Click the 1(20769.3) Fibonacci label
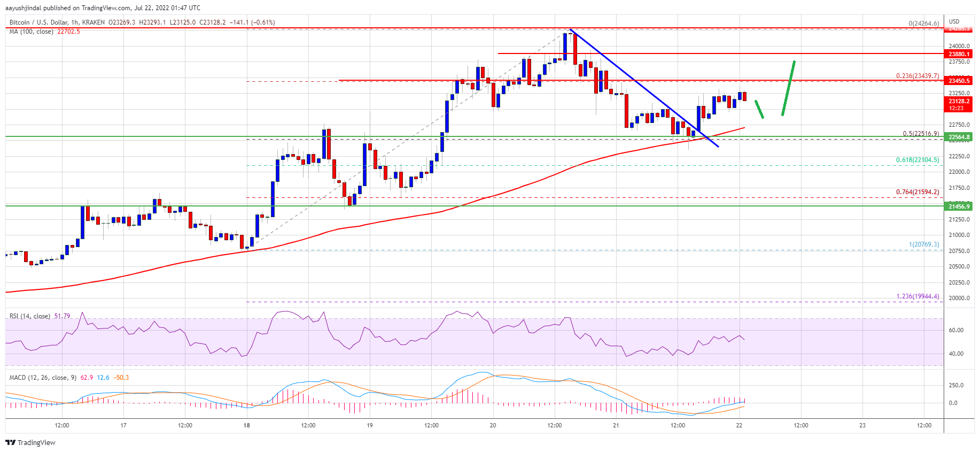980x452 pixels. point(924,244)
